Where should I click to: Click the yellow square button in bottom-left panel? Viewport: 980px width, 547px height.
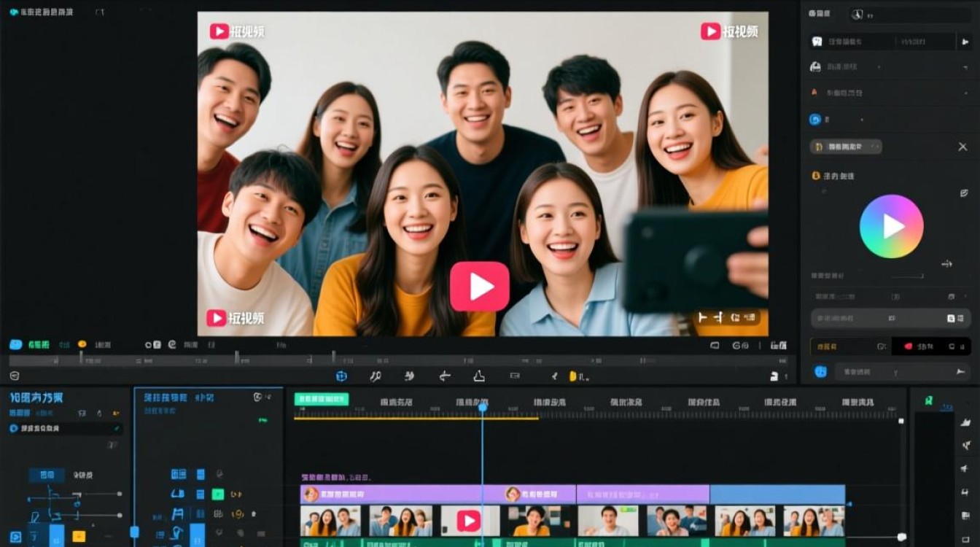pos(79,537)
